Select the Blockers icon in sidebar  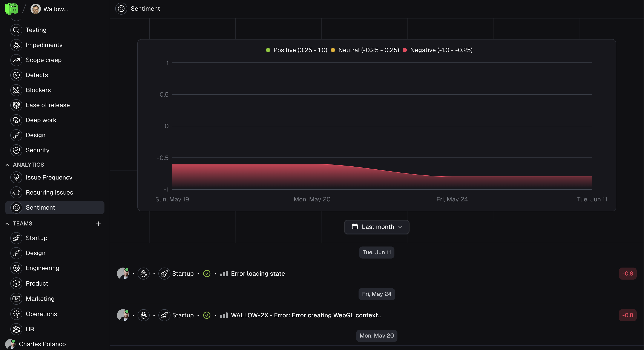[x=16, y=90]
